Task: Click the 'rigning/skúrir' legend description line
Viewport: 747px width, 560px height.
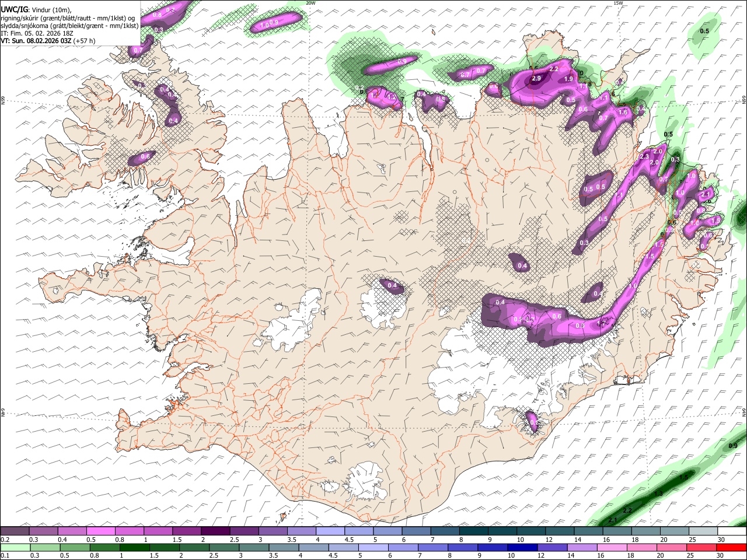Action: [68, 17]
